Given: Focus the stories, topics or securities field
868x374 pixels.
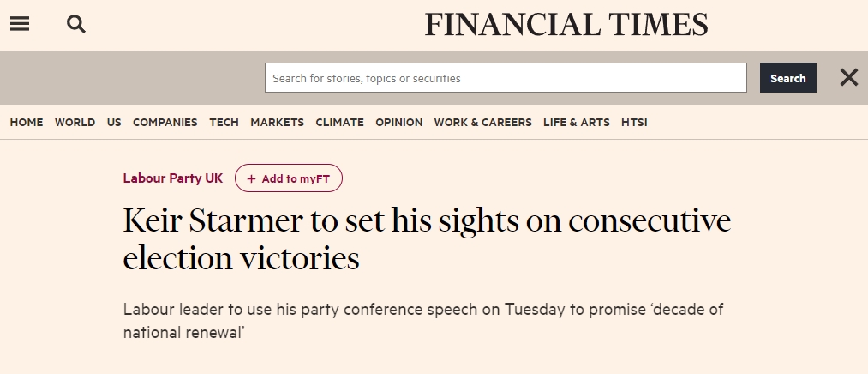Looking at the screenshot, I should pyautogui.click(x=506, y=78).
